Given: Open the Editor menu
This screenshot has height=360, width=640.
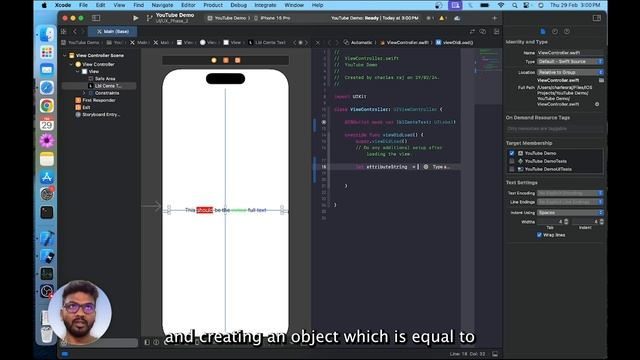Looking at the screenshot, I should coord(188,5).
